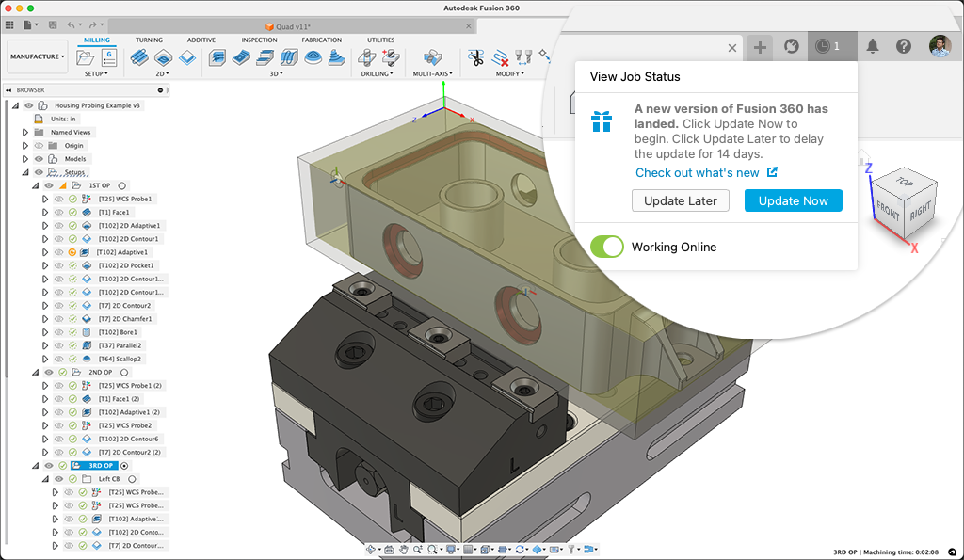This screenshot has width=964, height=560.
Task: Click the Update Now button
Action: (793, 200)
